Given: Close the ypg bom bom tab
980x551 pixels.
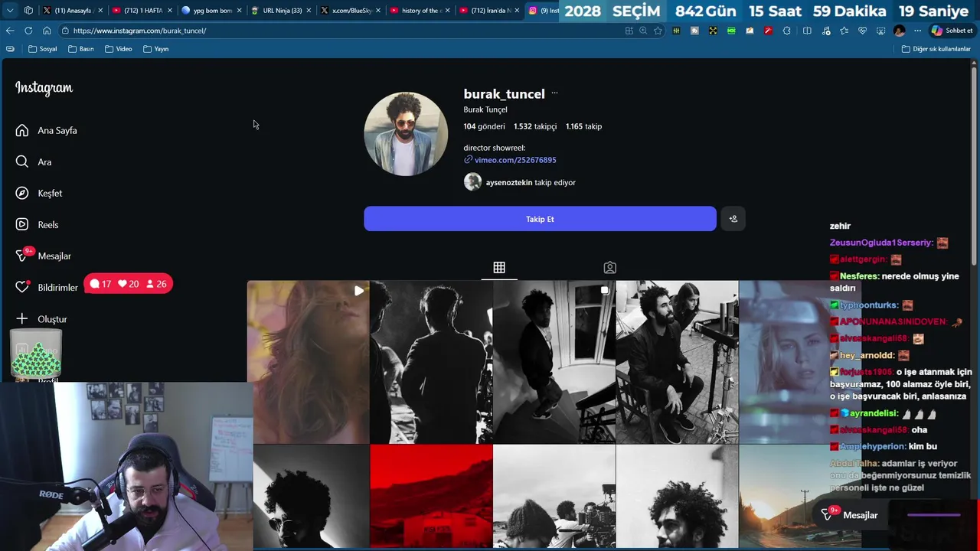Looking at the screenshot, I should point(239,11).
